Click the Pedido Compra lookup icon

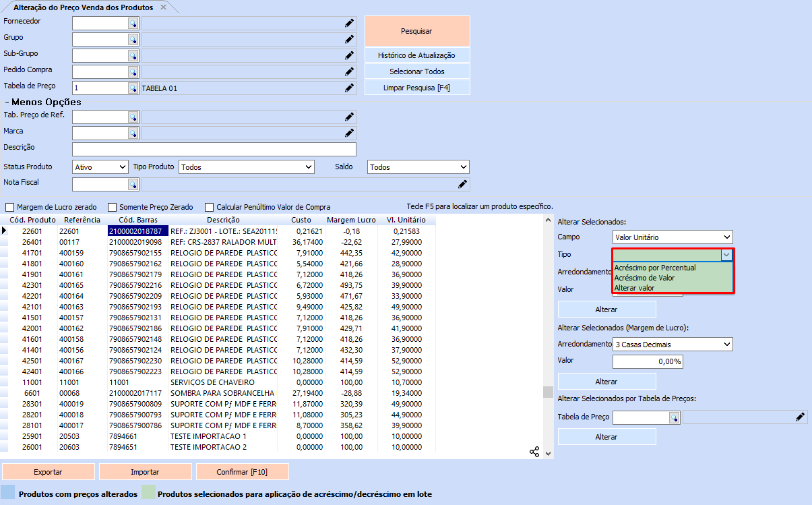133,71
